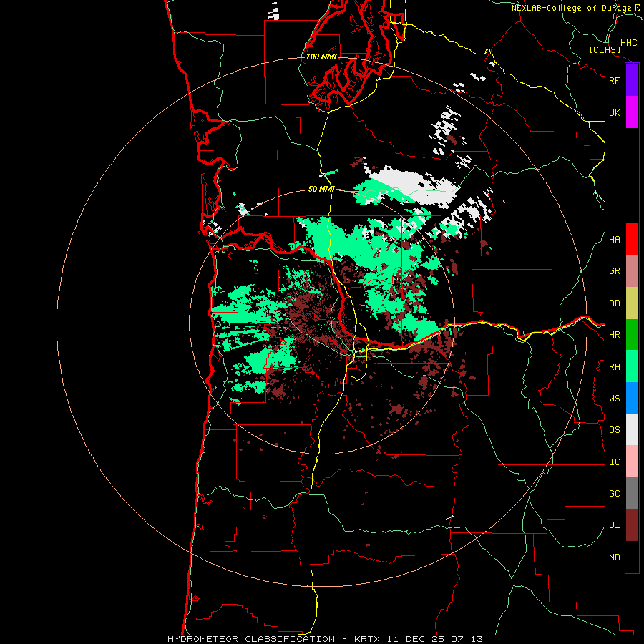Click the GR legend label
This screenshot has height=644, width=644.
(x=614, y=271)
